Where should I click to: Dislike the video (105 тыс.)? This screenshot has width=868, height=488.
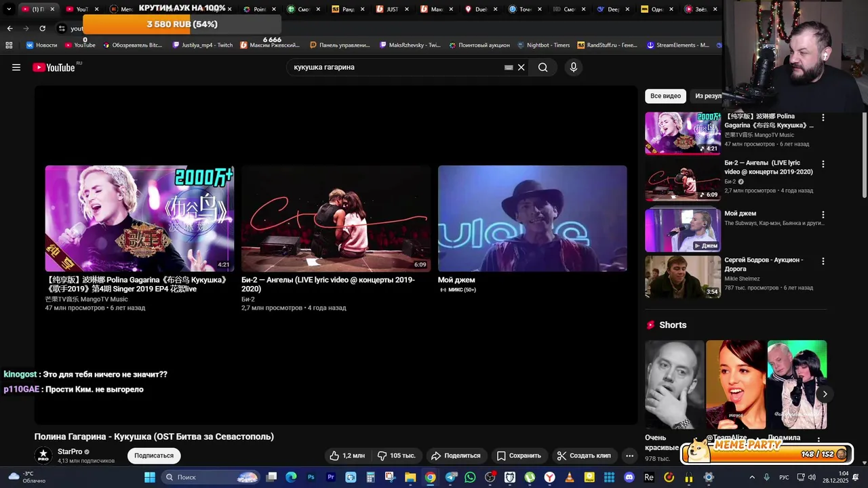coord(396,455)
